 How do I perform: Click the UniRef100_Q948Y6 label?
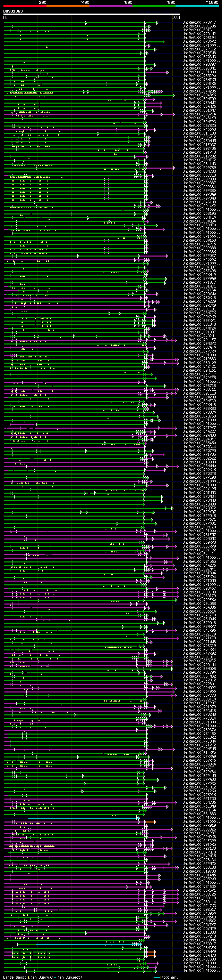point(199,95)
